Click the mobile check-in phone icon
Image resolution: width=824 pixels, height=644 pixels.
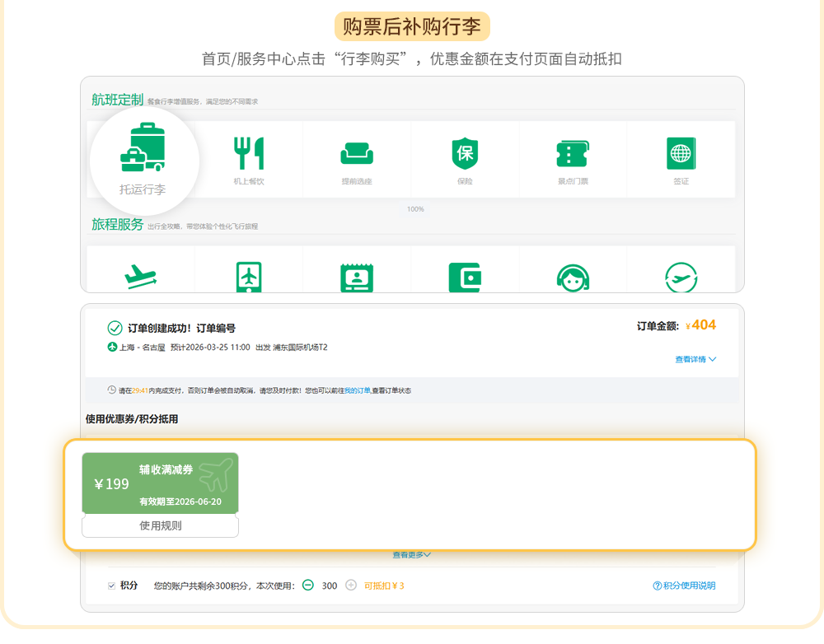point(249,278)
